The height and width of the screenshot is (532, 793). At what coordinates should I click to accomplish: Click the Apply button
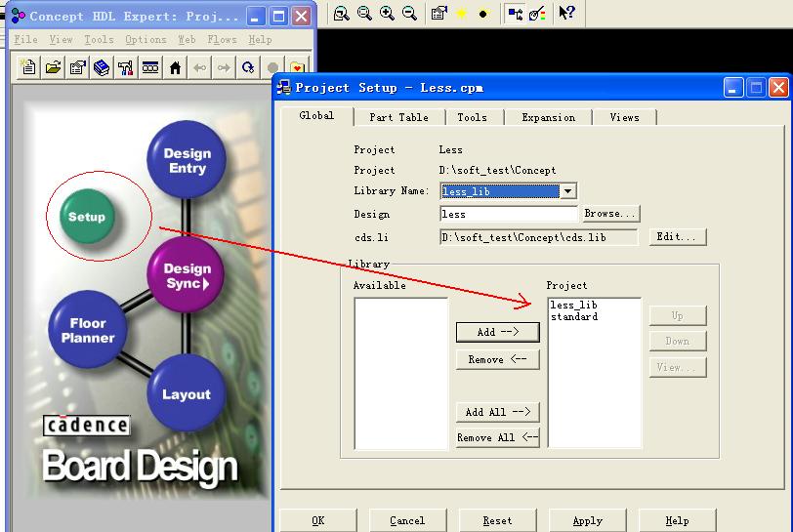coord(588,520)
